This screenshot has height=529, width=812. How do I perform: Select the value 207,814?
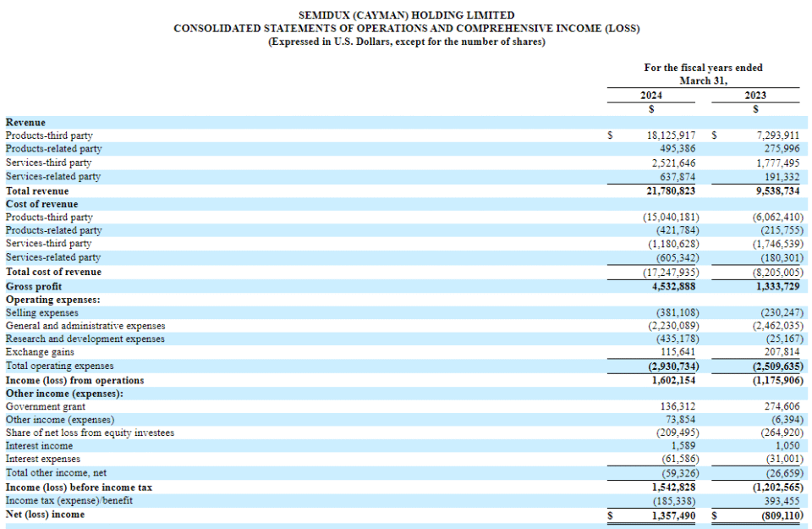pos(782,352)
